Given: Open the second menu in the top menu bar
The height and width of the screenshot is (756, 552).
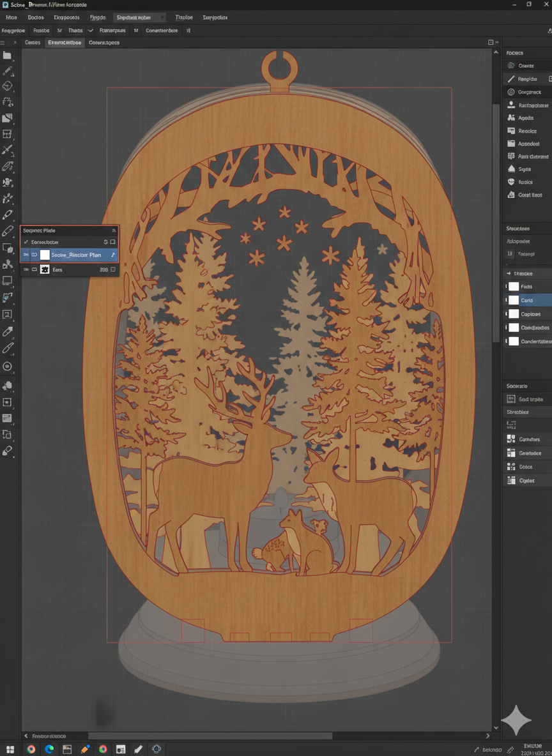Looking at the screenshot, I should [36, 17].
